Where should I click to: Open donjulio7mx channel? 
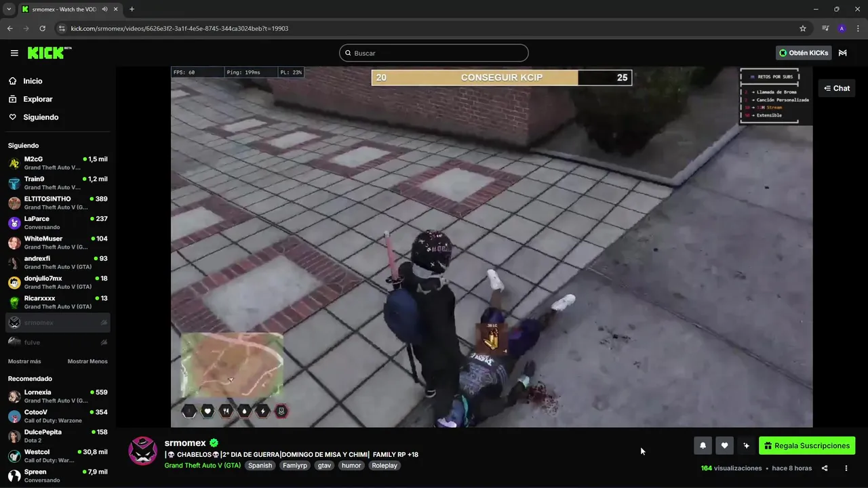click(x=58, y=282)
